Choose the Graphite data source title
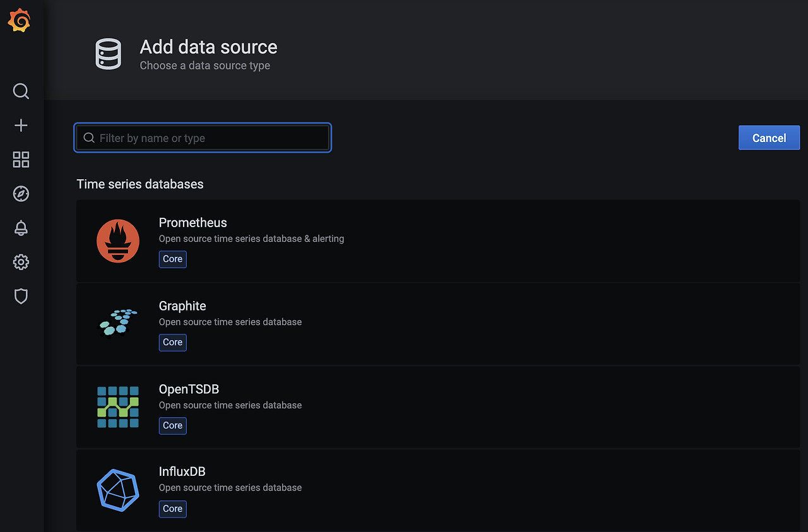The image size is (808, 532). [182, 306]
